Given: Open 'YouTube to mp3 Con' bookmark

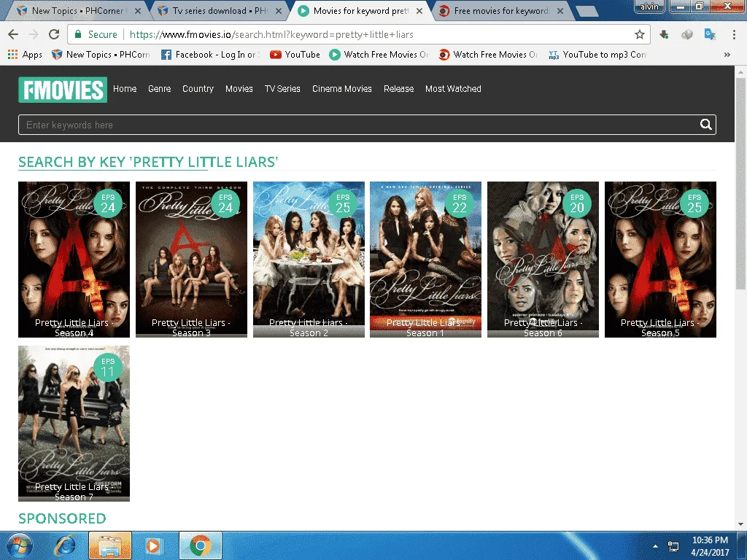Looking at the screenshot, I should (x=598, y=54).
